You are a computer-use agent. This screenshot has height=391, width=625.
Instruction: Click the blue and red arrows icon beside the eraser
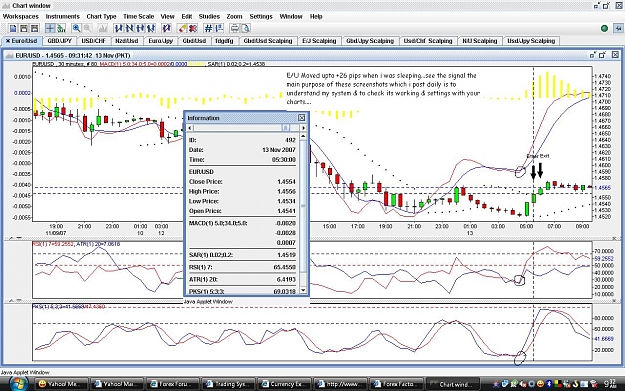point(167,28)
